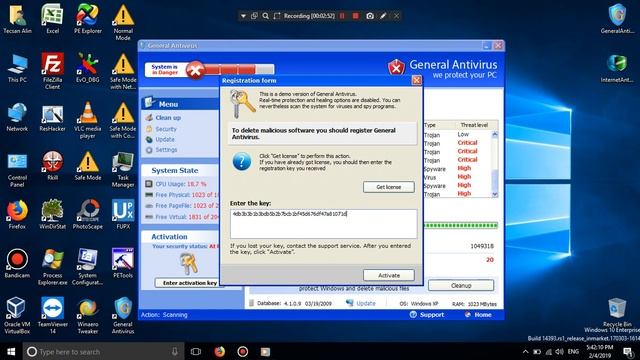Close the Registration form dialog
The width and height of the screenshot is (640, 360).
pos(416,80)
